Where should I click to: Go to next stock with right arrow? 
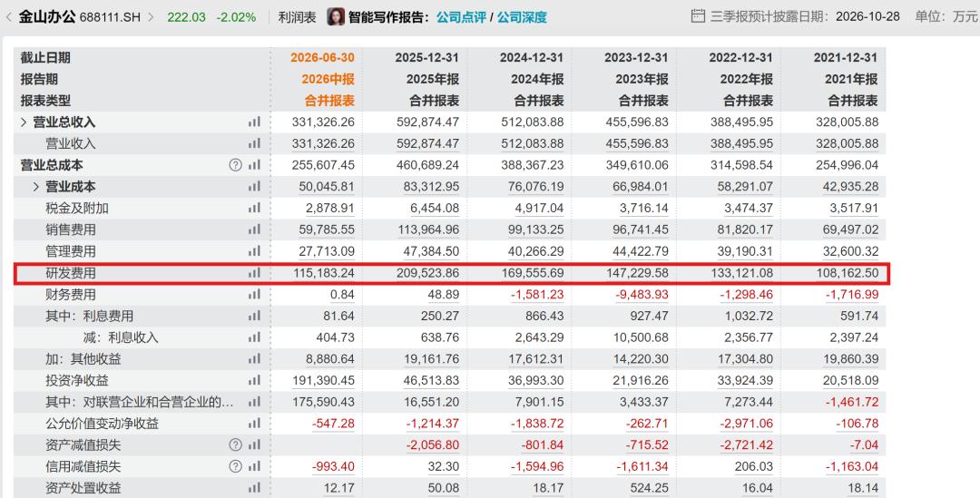coord(152,17)
